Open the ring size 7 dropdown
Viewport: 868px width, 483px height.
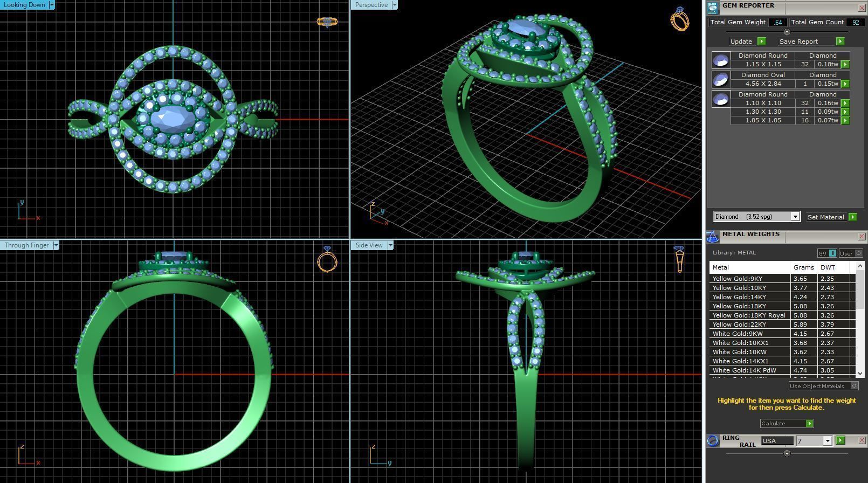827,441
